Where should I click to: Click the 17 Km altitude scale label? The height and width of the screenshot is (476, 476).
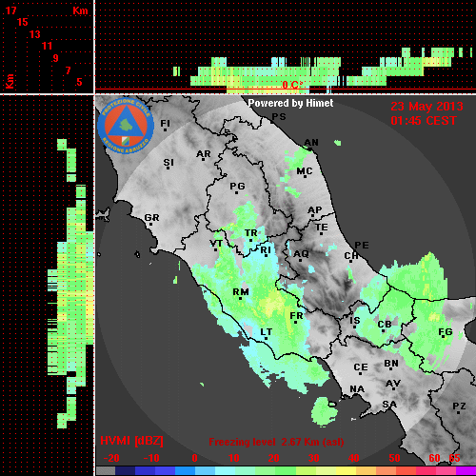(x=10, y=10)
